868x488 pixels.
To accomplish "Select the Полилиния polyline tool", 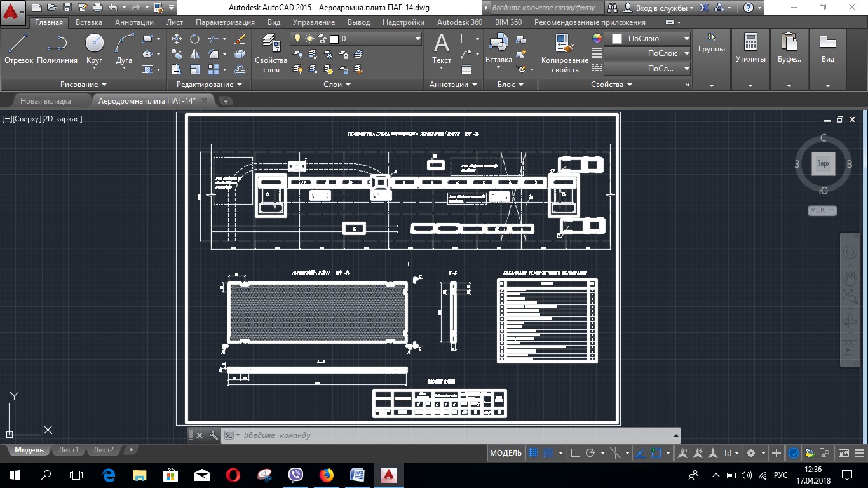I will coord(57,49).
